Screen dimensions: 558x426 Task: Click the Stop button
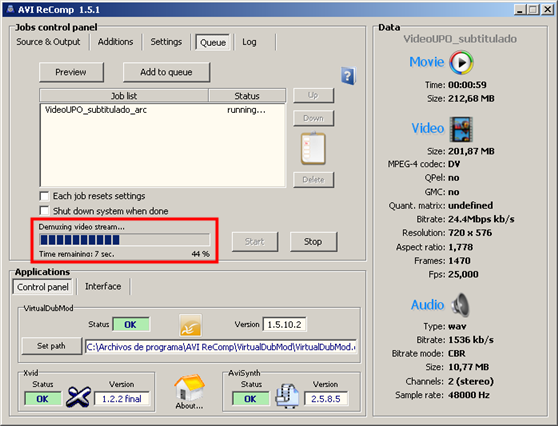coord(313,242)
